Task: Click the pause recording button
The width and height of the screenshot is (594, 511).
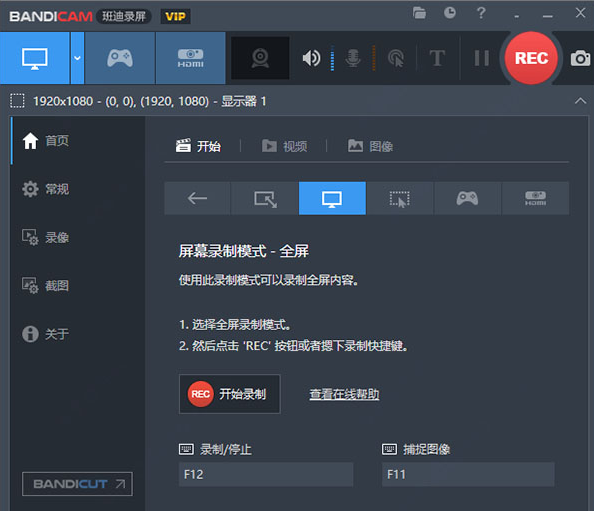Action: click(481, 58)
